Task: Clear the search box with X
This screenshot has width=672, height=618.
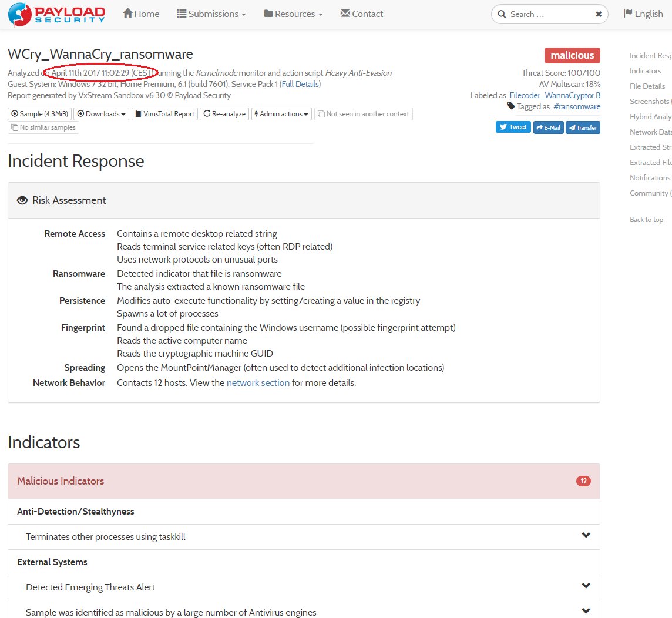Action: click(599, 14)
